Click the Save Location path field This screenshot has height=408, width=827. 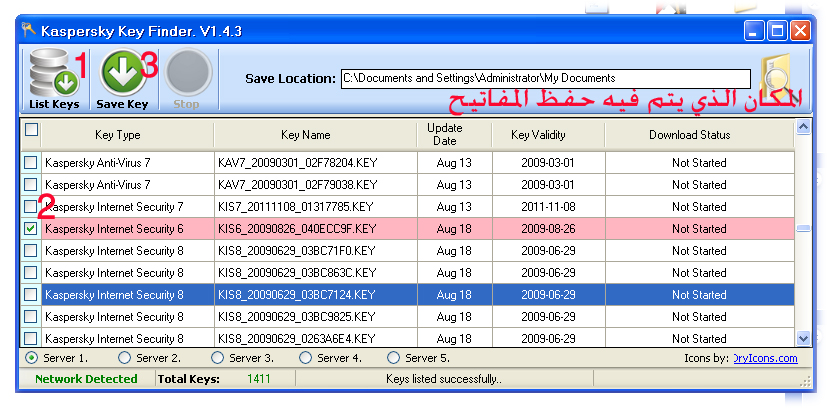click(x=545, y=79)
